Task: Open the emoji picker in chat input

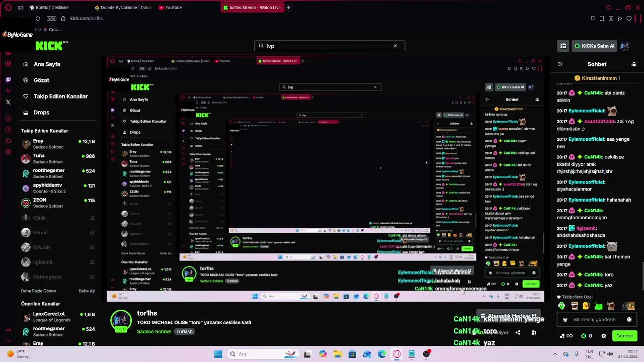Action: pos(629,319)
